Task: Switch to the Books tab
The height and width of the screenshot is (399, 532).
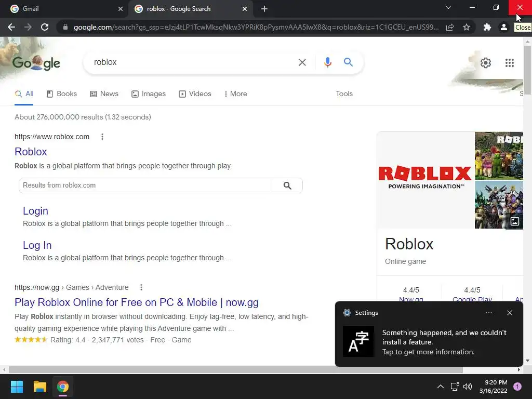Action: pos(62,94)
